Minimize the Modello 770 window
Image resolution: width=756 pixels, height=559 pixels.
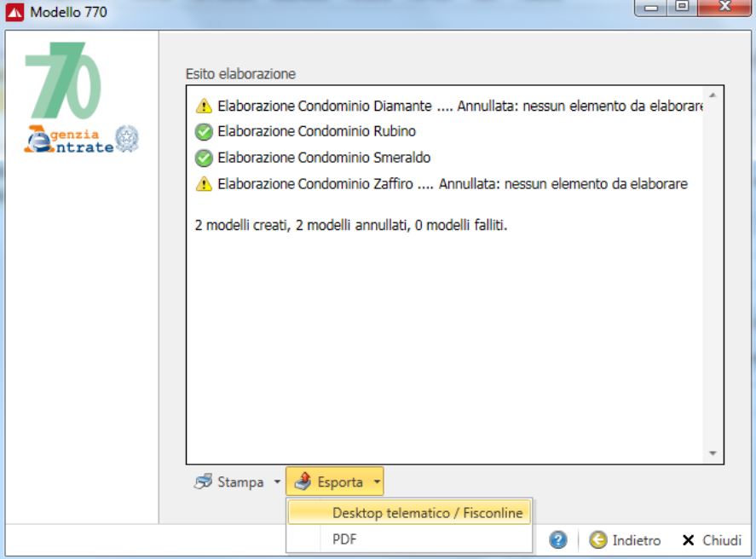tap(651, 7)
